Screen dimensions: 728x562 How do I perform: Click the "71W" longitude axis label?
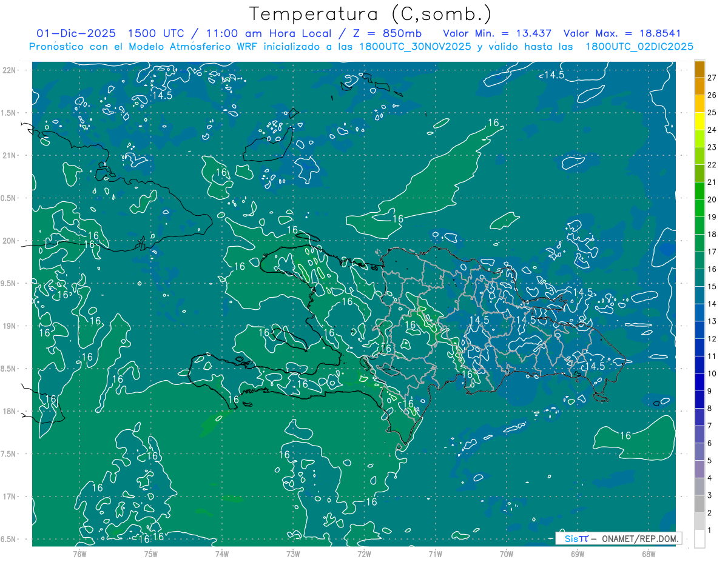coord(435,553)
